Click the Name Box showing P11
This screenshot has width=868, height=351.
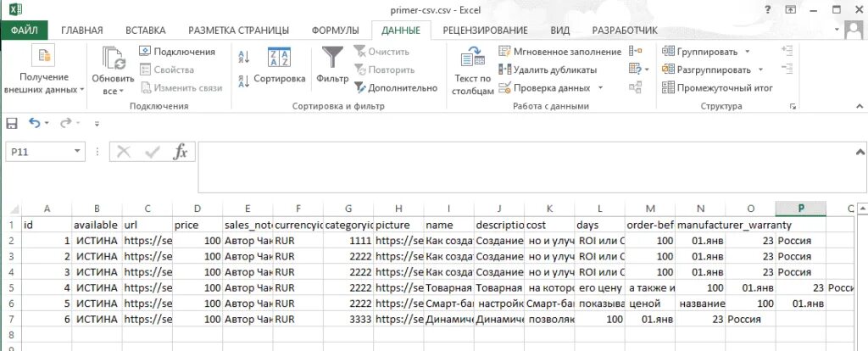point(39,152)
